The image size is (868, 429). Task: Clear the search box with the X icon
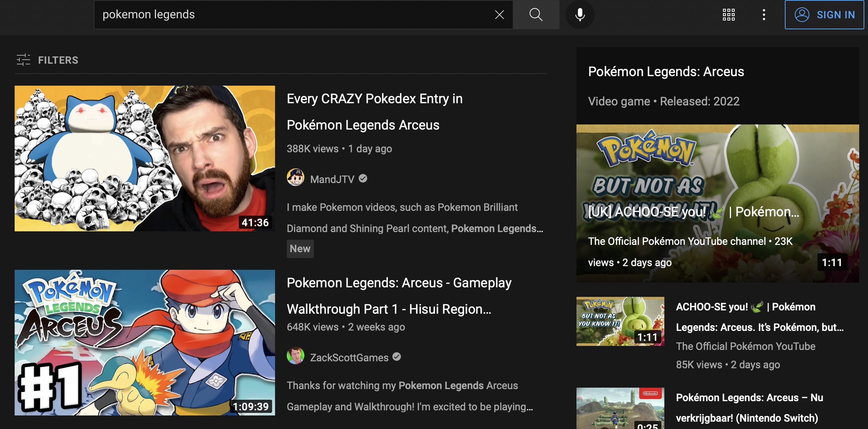499,15
